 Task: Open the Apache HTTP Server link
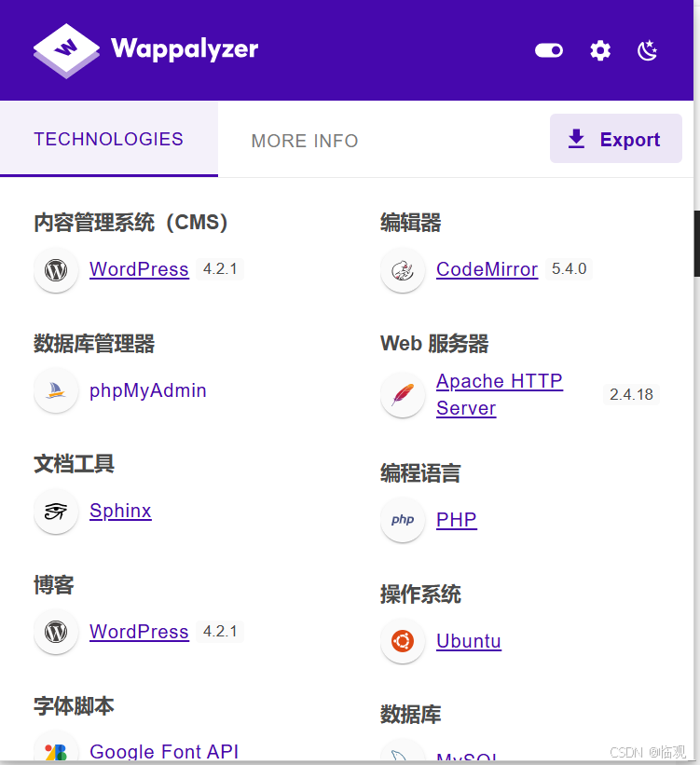pos(500,394)
